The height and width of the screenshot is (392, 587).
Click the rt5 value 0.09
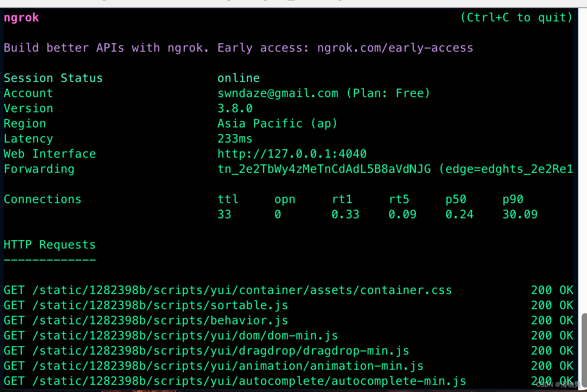coord(403,214)
